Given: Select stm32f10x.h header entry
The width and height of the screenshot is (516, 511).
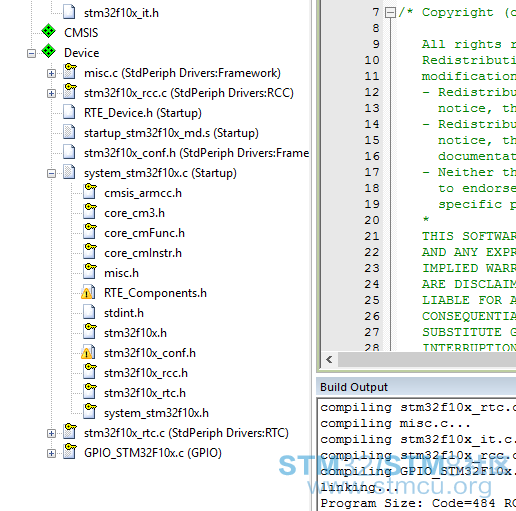Looking at the screenshot, I should click(x=135, y=333).
